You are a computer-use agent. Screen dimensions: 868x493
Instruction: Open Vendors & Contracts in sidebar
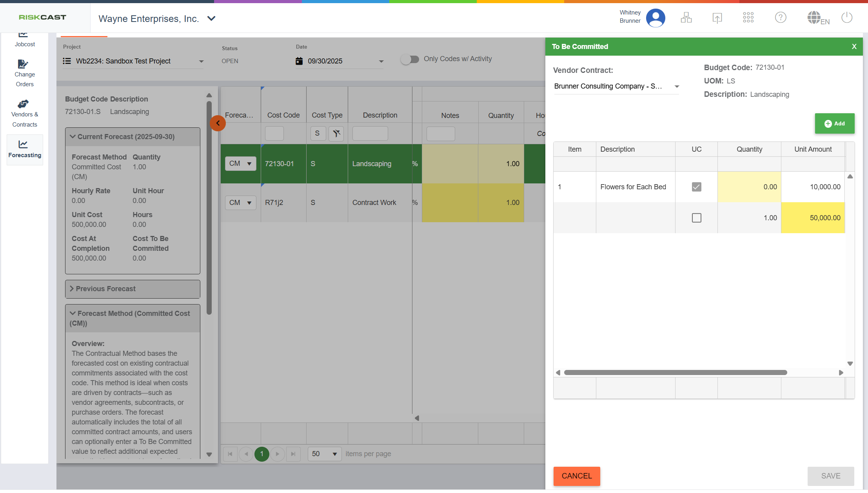pos(25,114)
